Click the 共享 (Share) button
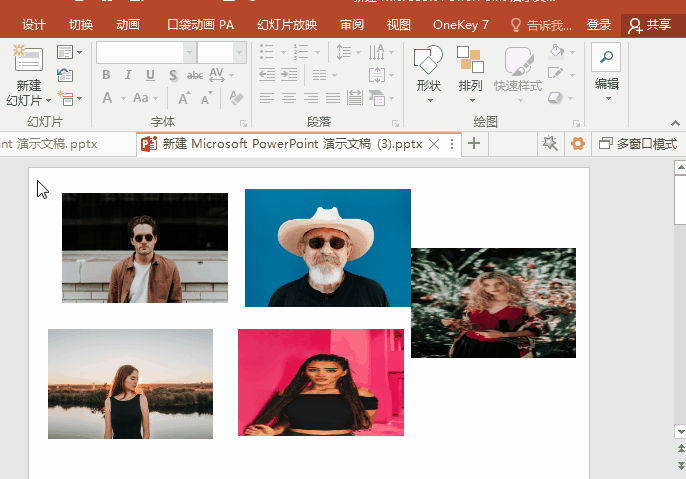Screen dimensions: 686x479 pyautogui.click(x=650, y=24)
